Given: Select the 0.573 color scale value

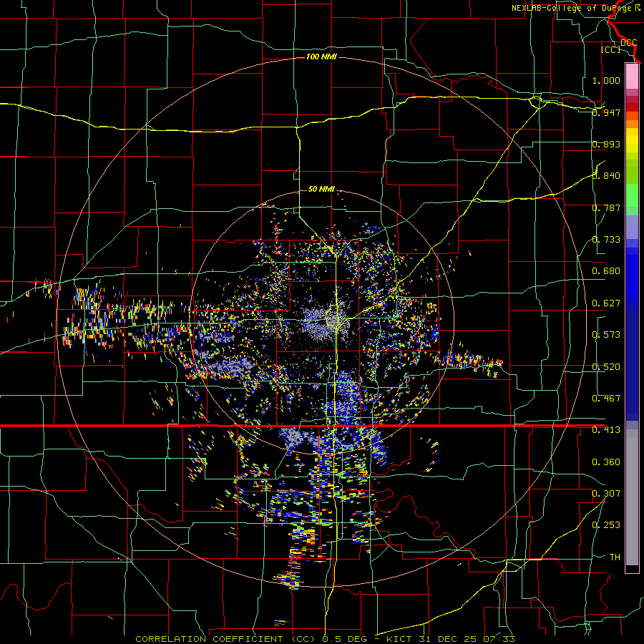Looking at the screenshot, I should pyautogui.click(x=606, y=335).
